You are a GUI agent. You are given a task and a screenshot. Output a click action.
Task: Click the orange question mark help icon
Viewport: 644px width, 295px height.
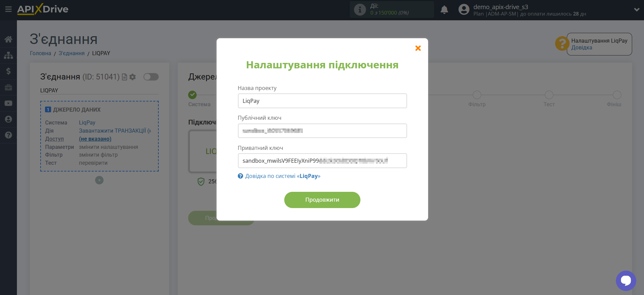(562, 44)
